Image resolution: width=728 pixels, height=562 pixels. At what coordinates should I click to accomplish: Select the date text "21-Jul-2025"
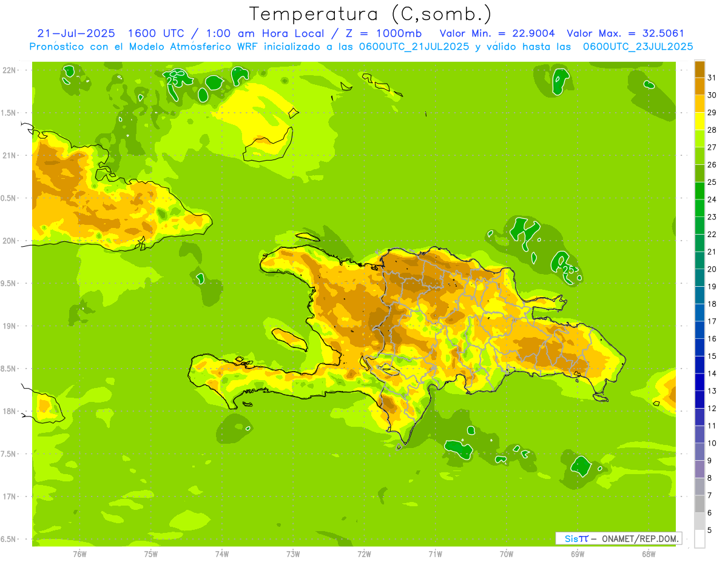coord(76,33)
